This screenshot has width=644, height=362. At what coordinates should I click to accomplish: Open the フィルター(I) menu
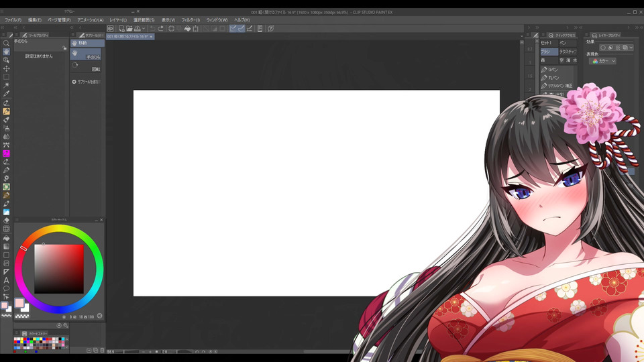(191, 19)
